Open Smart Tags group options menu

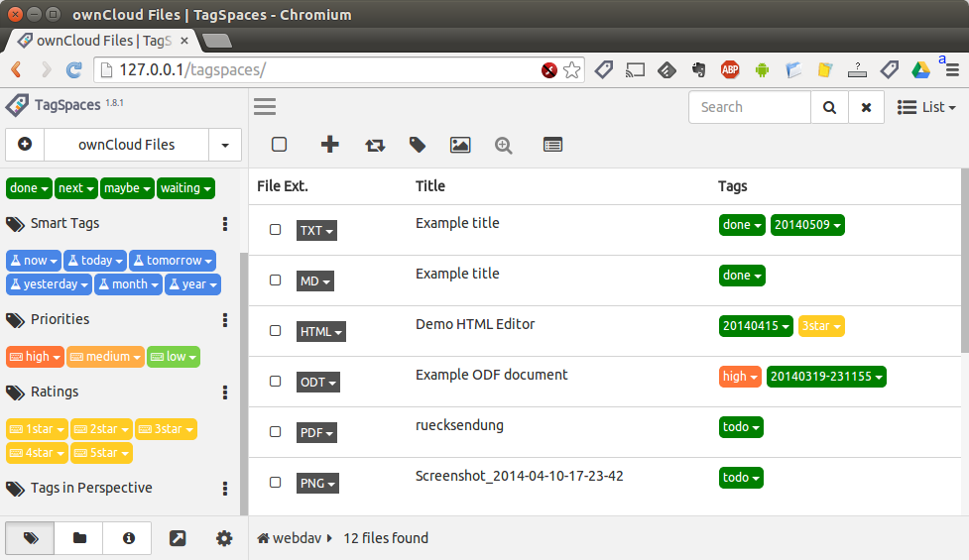(x=225, y=224)
